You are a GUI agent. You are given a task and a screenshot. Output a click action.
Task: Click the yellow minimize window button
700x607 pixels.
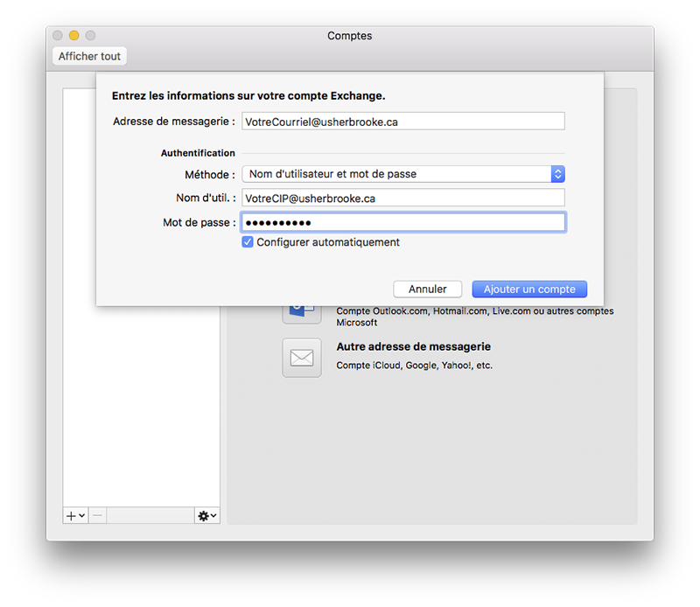tap(73, 36)
